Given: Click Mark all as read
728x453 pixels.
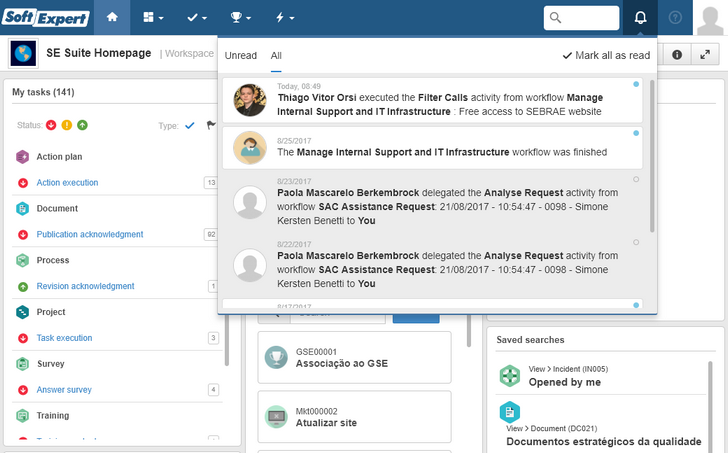Looking at the screenshot, I should (606, 56).
